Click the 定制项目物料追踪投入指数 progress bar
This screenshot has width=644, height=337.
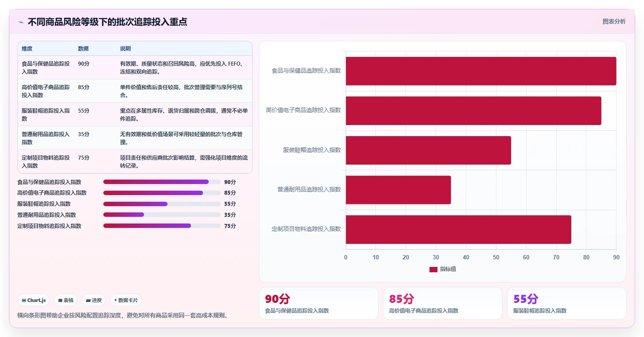pyautogui.click(x=162, y=226)
